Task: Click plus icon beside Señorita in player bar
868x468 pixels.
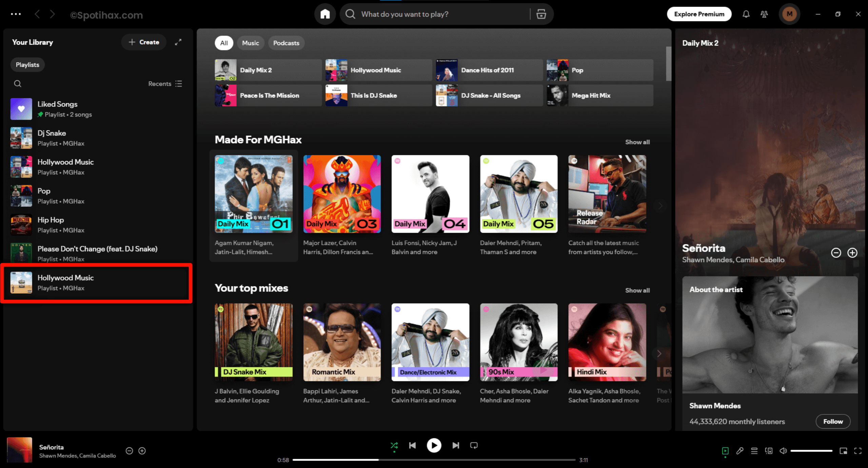Action: click(142, 451)
